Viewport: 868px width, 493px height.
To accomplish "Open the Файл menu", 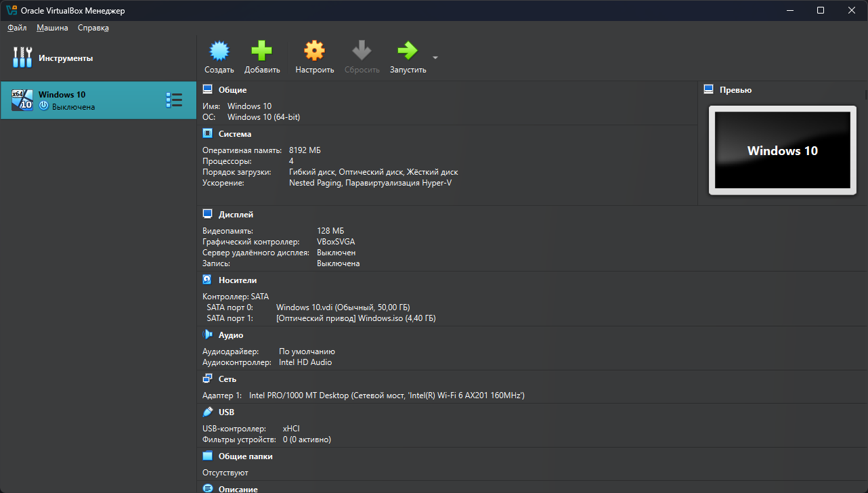I will pyautogui.click(x=17, y=28).
